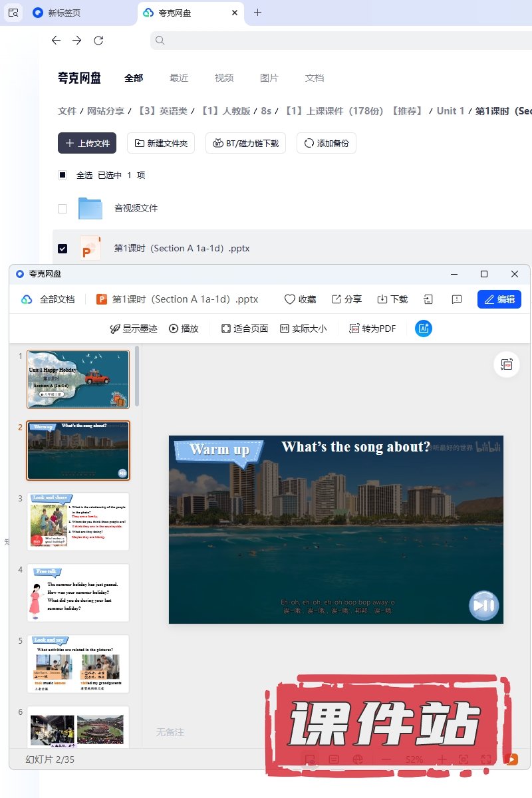Click the slide panel vertical scrollbar

coord(137,376)
